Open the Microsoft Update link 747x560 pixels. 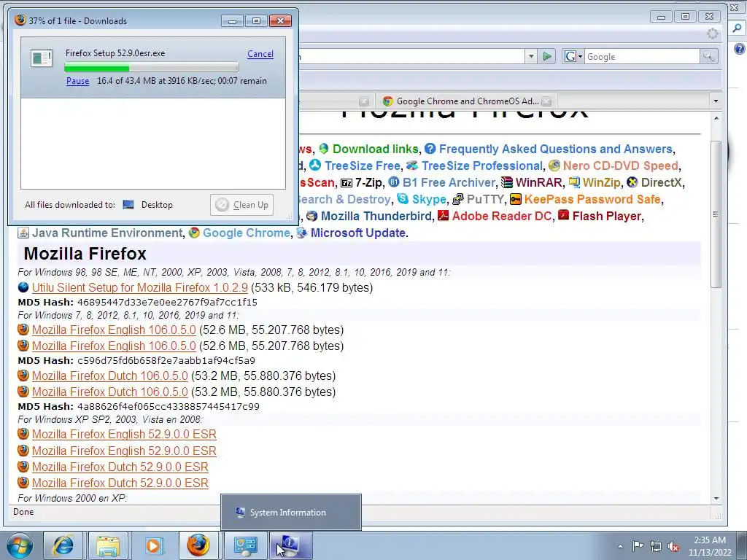point(357,233)
